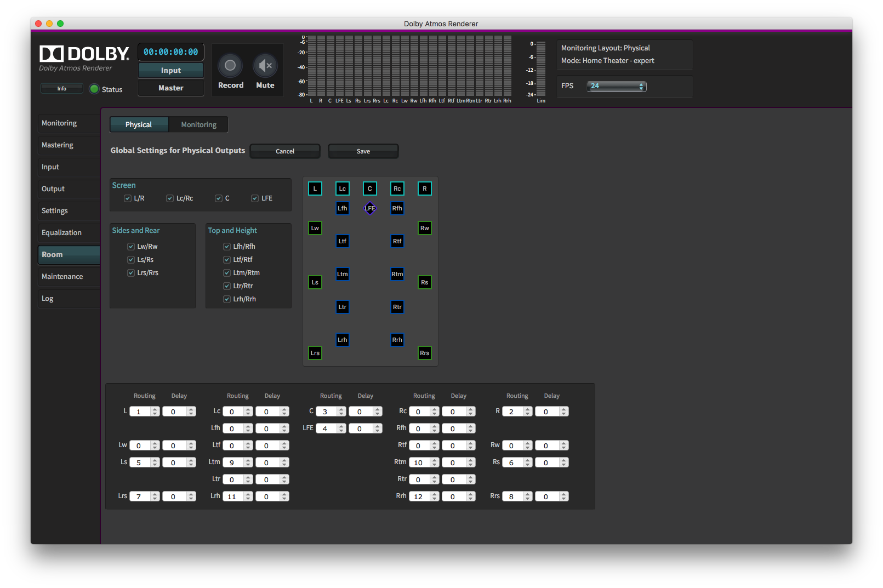Save the physical output settings
Image resolution: width=883 pixels, height=588 pixels.
(363, 151)
